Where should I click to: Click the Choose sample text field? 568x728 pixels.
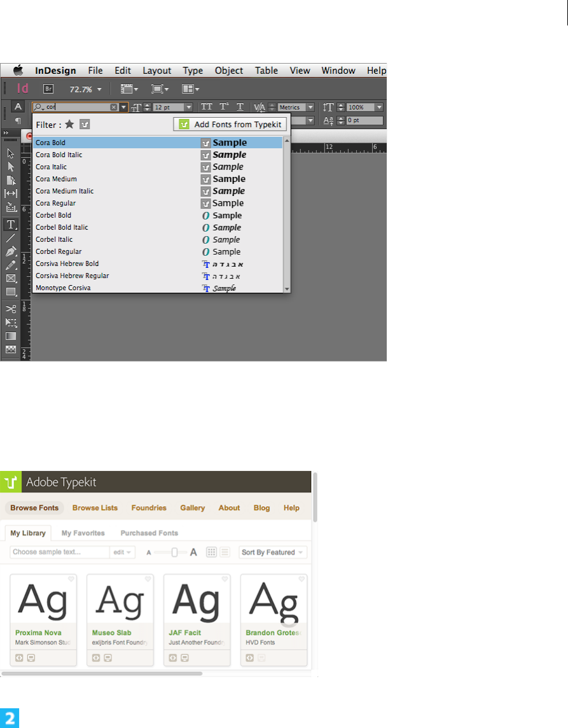pos(59,552)
